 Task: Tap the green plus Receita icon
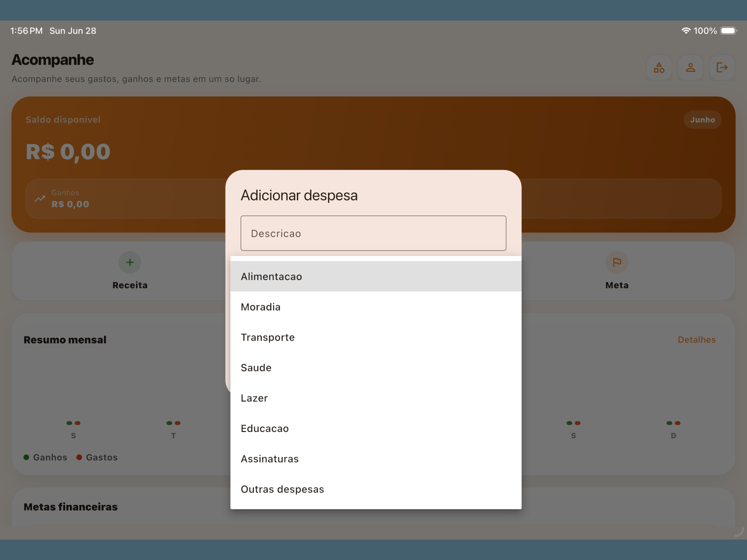(130, 262)
